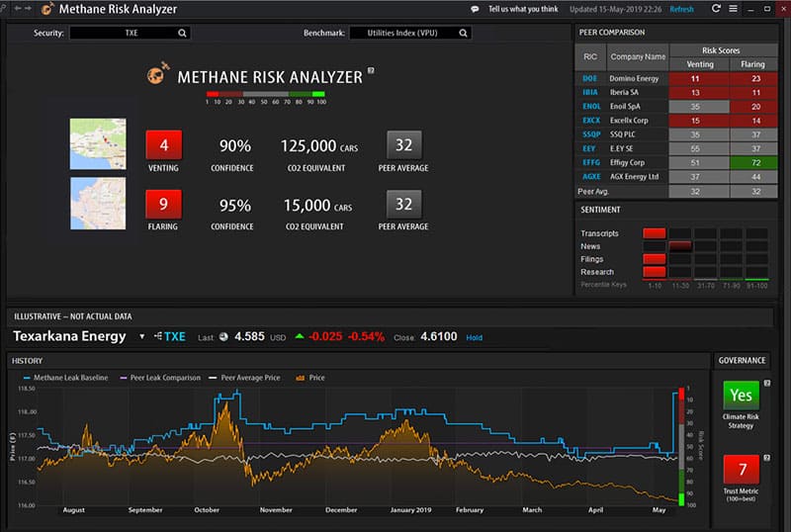This screenshot has height=532, width=791.
Task: Open the AGXE ticker link
Action: [591, 177]
